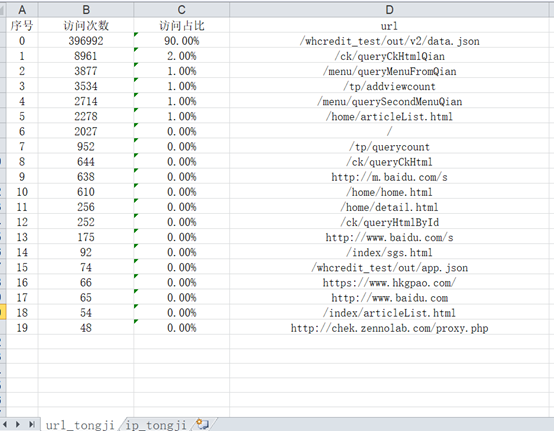Select cell with visit count 2278
This screenshot has height=431, width=554.
(x=86, y=116)
